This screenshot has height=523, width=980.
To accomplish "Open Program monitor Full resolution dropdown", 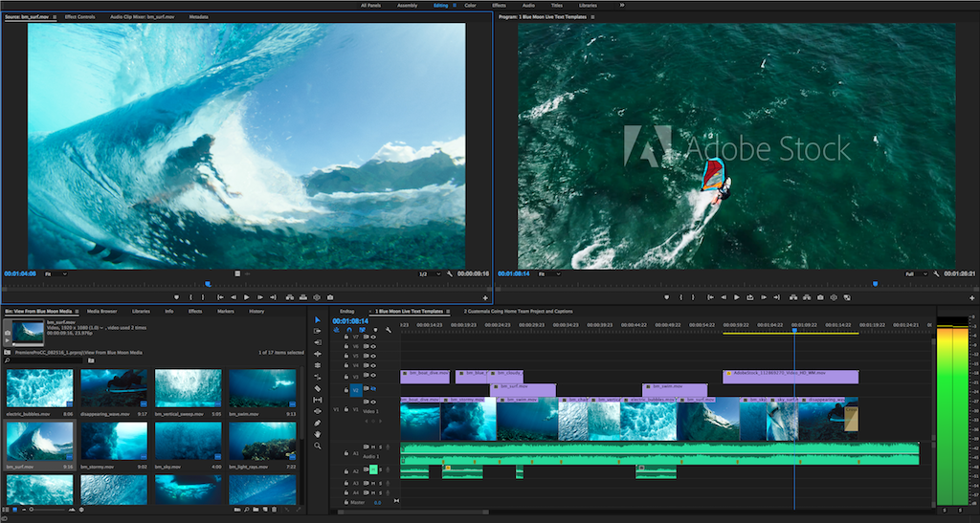I will (x=916, y=274).
